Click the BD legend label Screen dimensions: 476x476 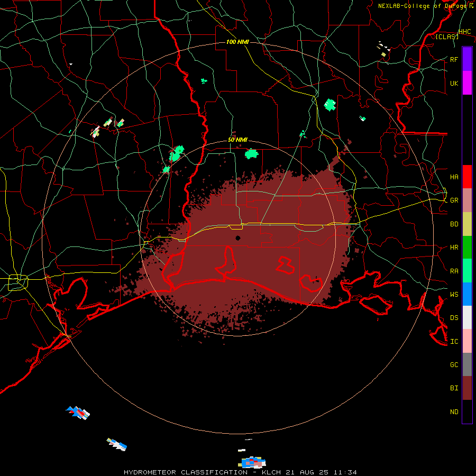pyautogui.click(x=454, y=224)
